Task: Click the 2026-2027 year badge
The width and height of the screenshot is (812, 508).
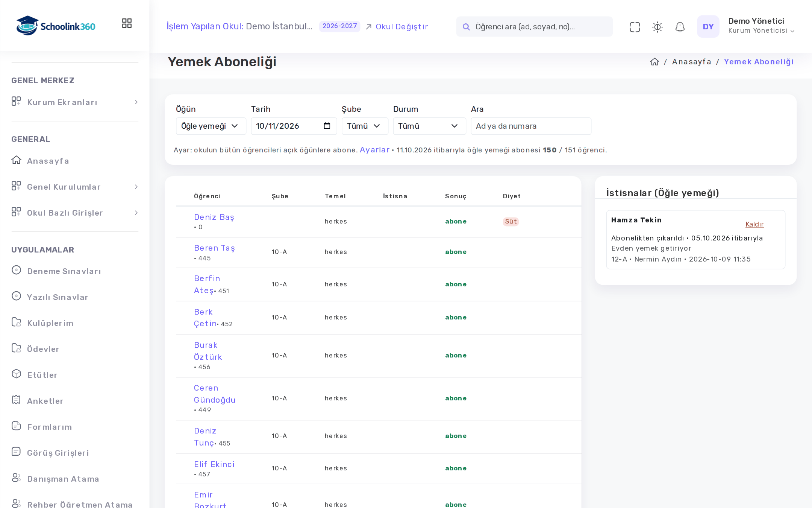Action: pyautogui.click(x=339, y=26)
